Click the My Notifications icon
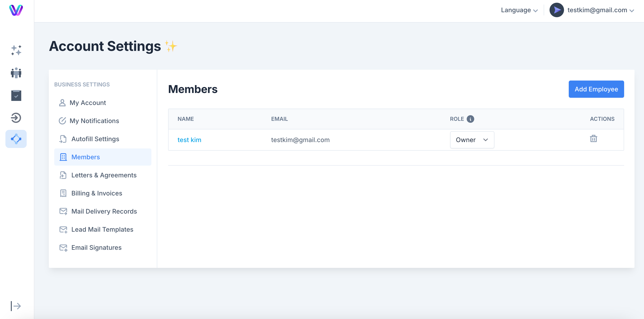The image size is (644, 319). click(62, 121)
